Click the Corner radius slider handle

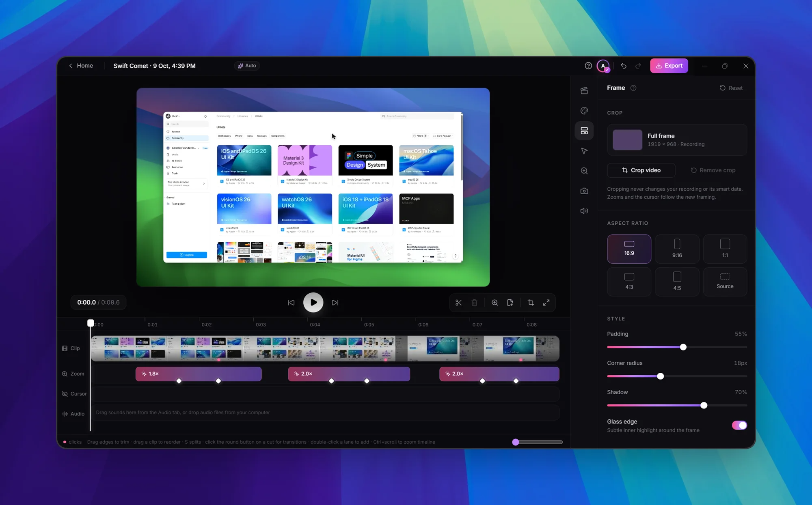coord(661,376)
